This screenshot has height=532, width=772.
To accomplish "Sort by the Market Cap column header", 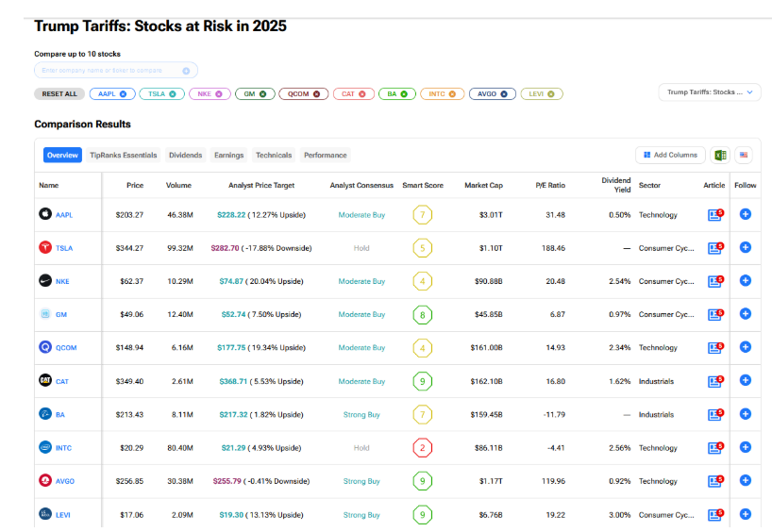I will coord(483,186).
